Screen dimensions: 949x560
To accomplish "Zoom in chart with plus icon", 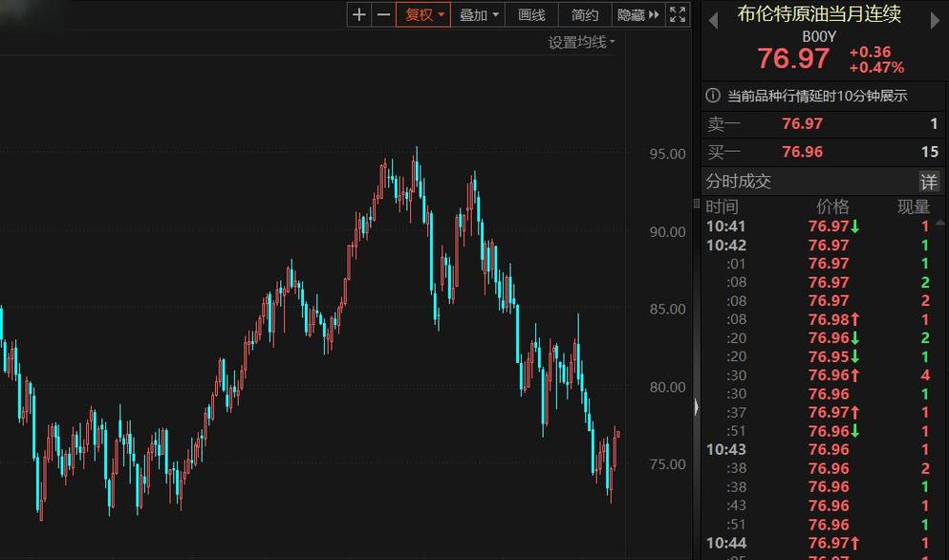I will tap(358, 14).
